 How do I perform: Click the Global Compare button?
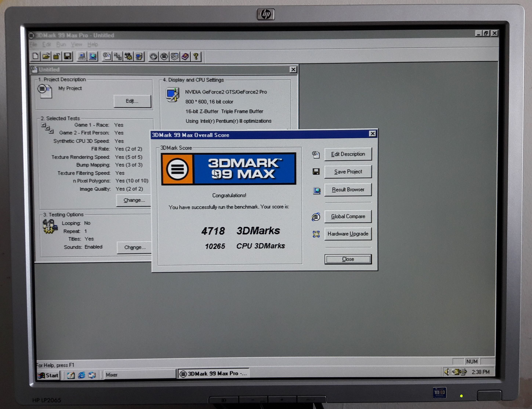click(348, 216)
